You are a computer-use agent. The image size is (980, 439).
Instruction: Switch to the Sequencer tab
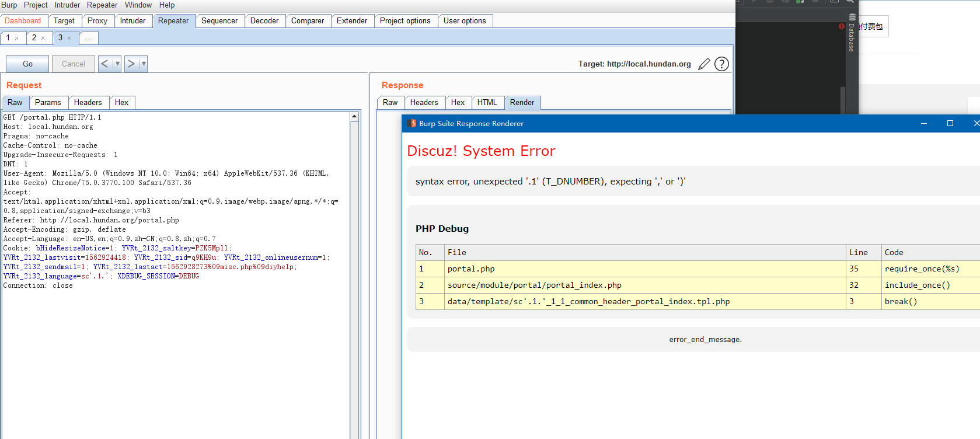pos(219,20)
